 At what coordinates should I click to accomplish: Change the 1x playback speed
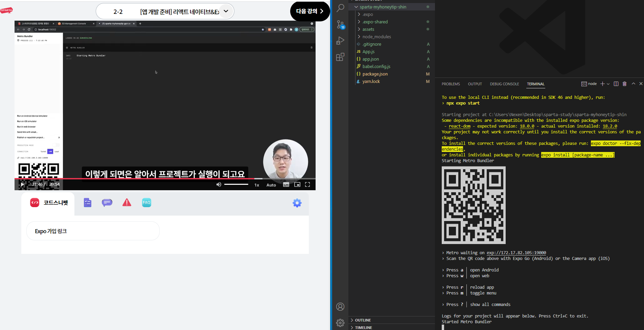pos(257,185)
